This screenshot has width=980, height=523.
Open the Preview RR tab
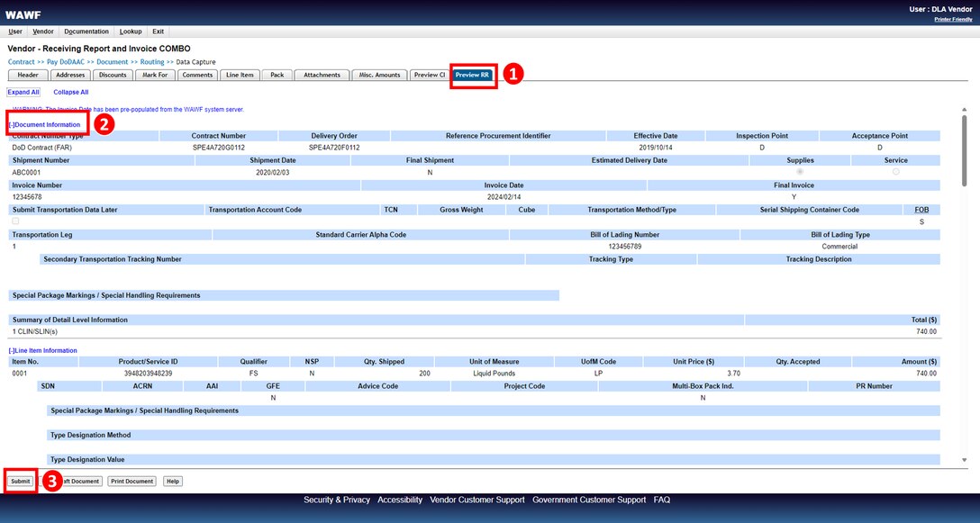pos(473,75)
